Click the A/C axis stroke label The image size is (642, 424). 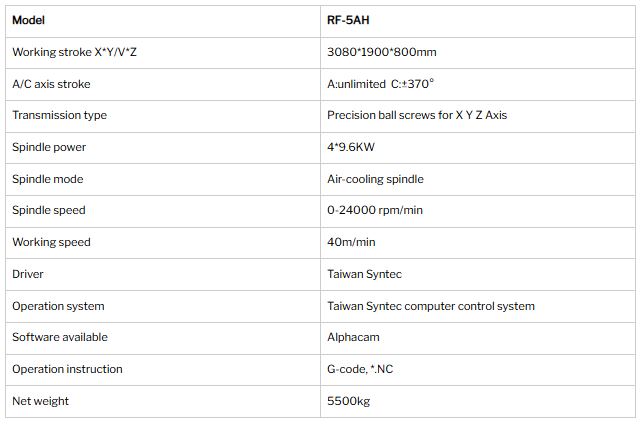click(x=51, y=84)
